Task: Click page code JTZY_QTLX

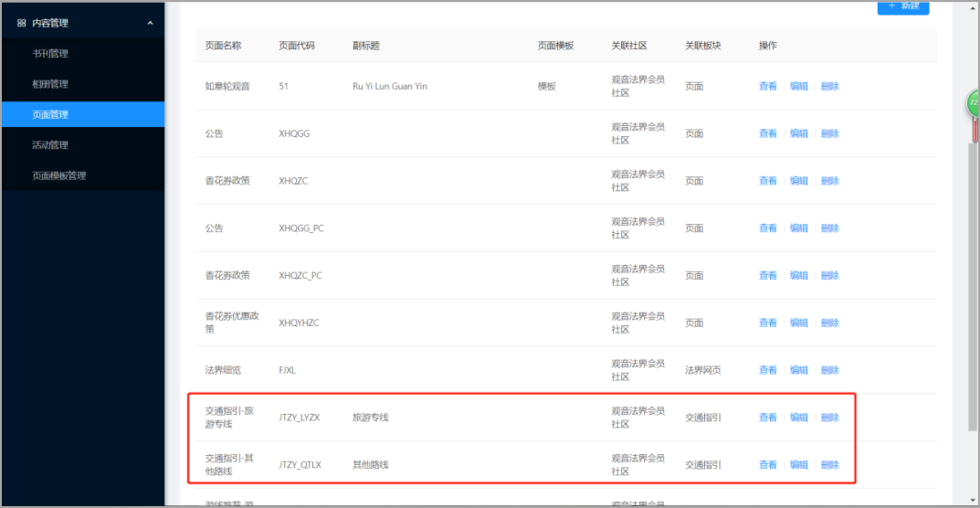Action: point(300,465)
